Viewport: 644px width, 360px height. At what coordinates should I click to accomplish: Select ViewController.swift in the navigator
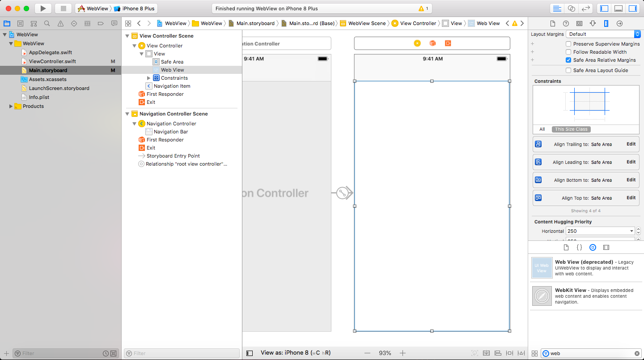[52, 61]
